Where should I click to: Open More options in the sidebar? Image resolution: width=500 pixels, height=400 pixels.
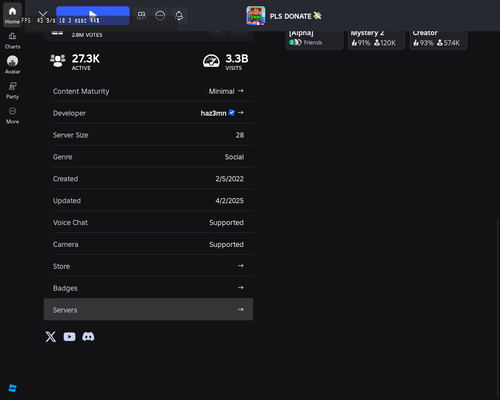point(12,115)
